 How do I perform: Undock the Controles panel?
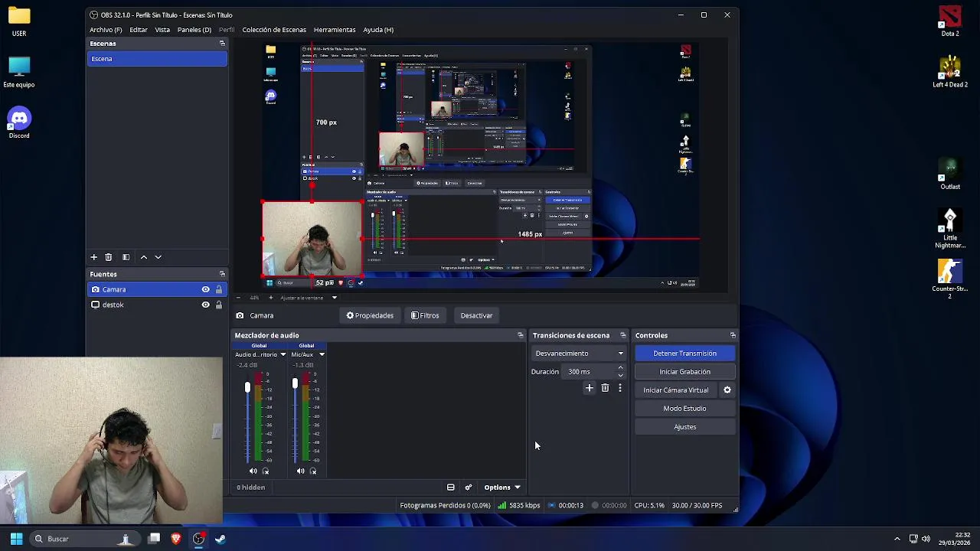[x=733, y=335]
